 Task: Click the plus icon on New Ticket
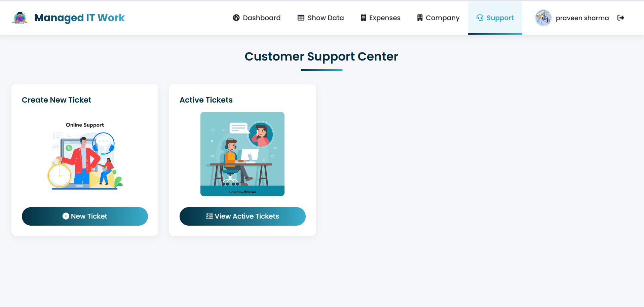click(66, 216)
